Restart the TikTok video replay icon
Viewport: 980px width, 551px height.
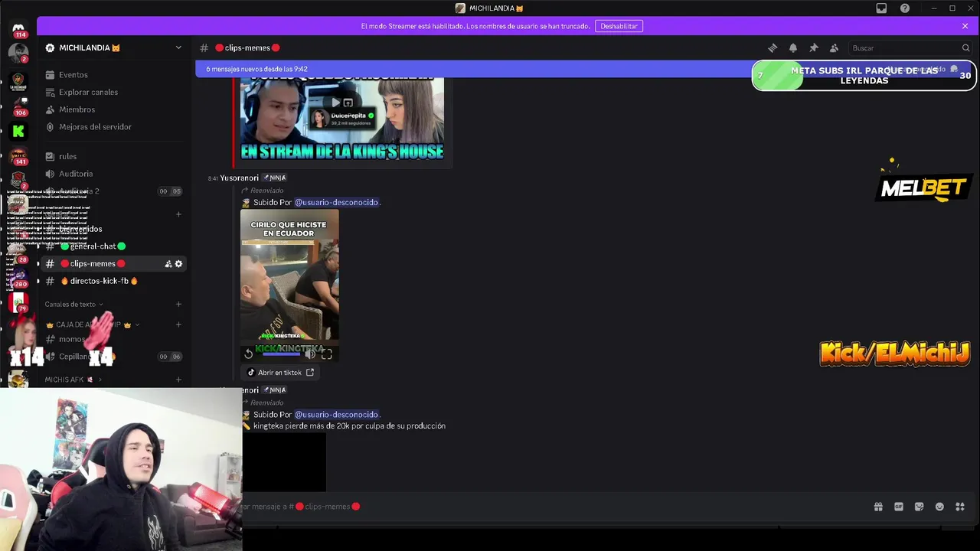[248, 354]
